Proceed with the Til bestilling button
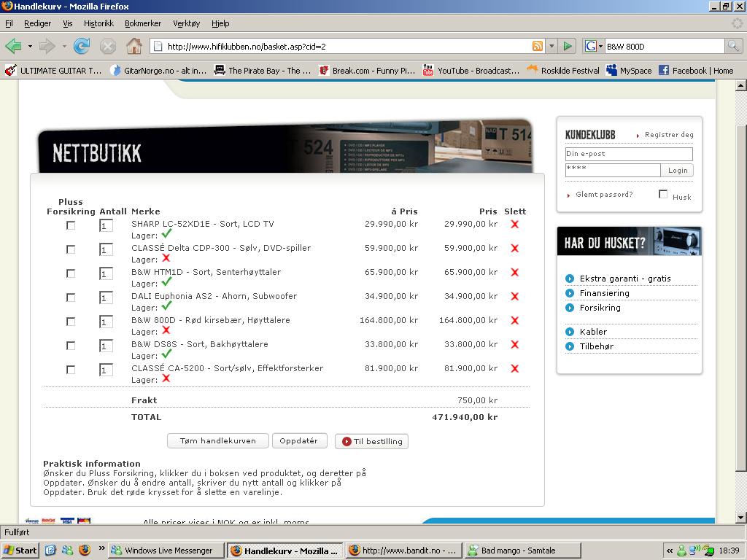The width and height of the screenshot is (747, 560). (371, 441)
